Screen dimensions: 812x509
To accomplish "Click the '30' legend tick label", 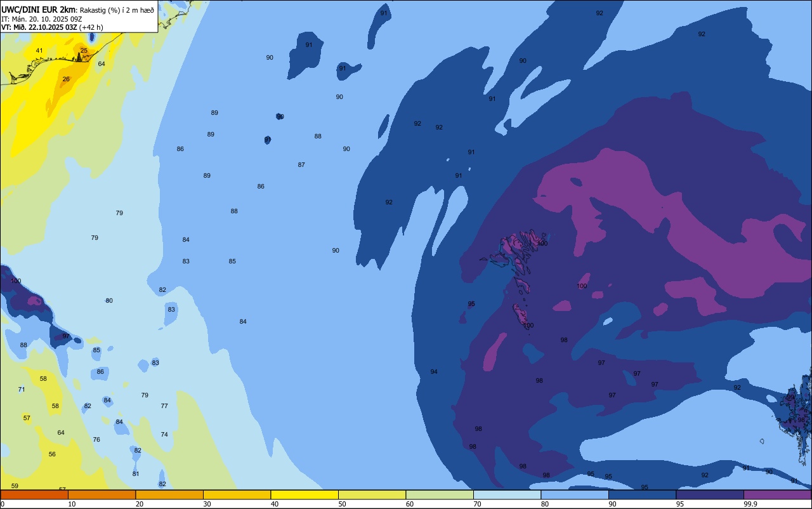I will (207, 504).
